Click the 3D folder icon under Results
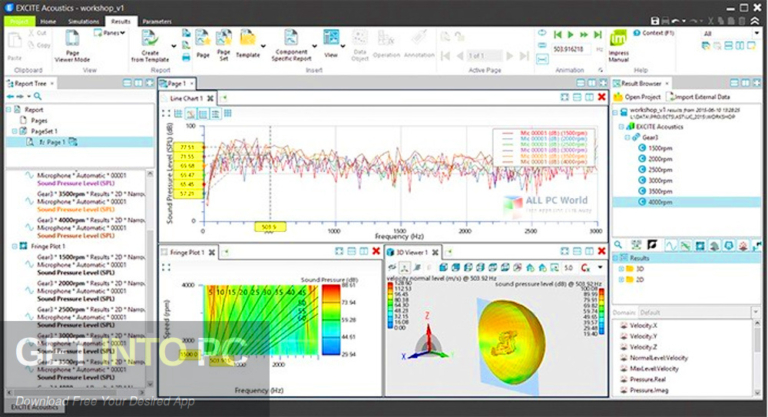Screen dimensions: 768x417 click(x=630, y=269)
